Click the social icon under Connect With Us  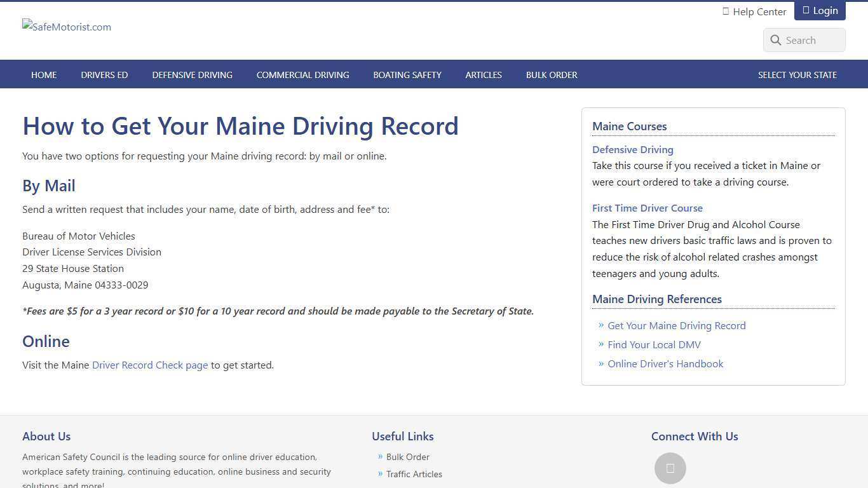click(670, 468)
